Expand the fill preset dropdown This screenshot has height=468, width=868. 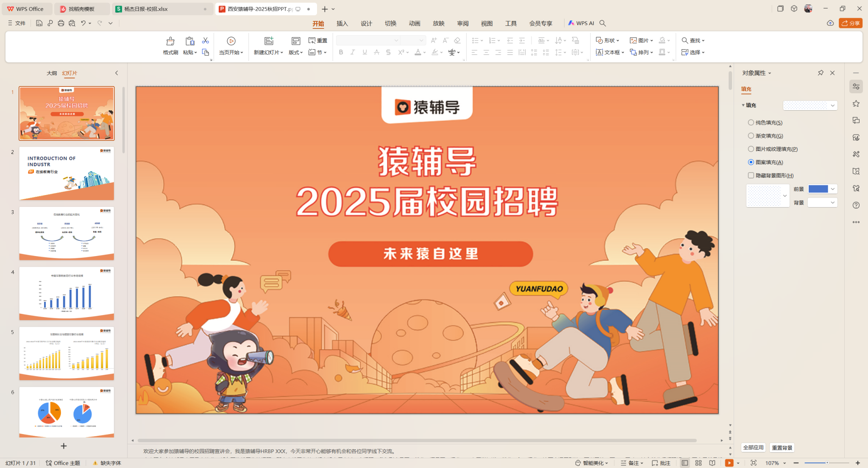tap(832, 105)
